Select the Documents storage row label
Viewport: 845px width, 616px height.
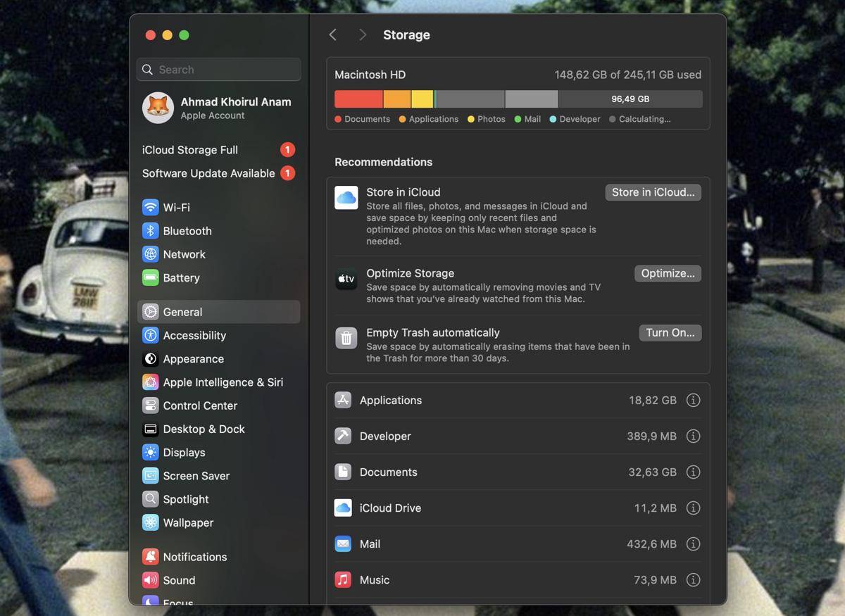[x=389, y=472]
